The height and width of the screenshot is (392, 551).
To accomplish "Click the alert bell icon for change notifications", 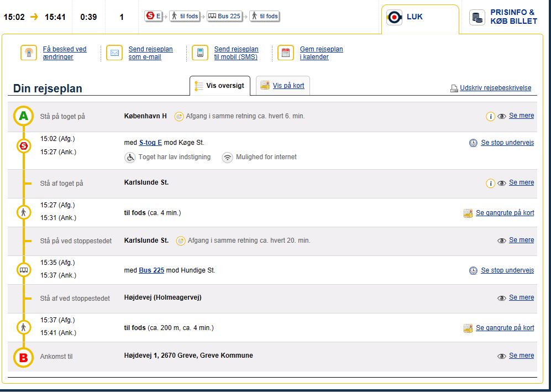I will [29, 53].
